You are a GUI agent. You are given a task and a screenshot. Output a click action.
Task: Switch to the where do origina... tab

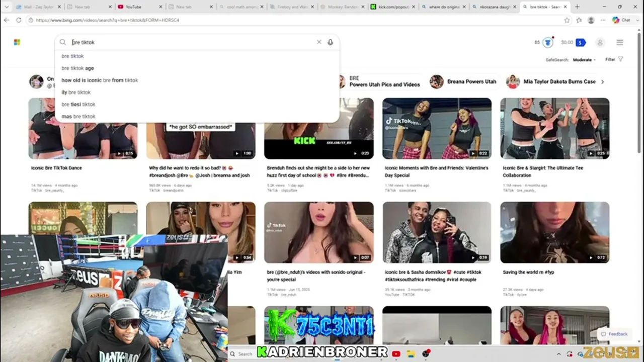[x=444, y=7]
